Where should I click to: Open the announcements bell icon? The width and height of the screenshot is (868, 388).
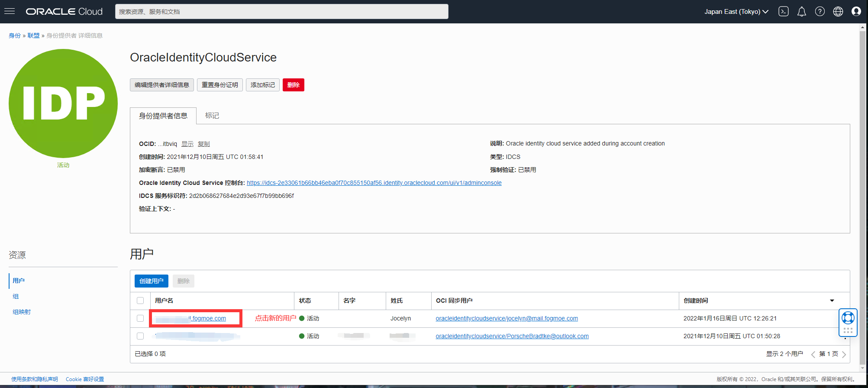coord(802,12)
